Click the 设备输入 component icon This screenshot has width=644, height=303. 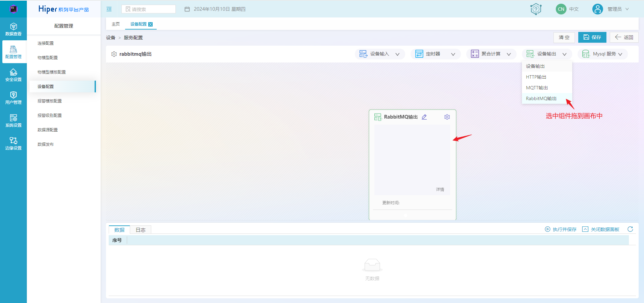click(363, 54)
